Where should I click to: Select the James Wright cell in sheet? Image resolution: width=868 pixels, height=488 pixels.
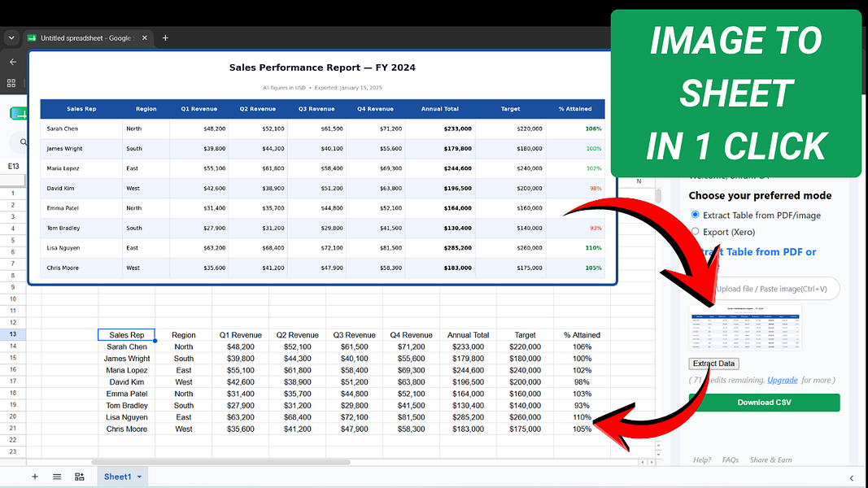126,359
